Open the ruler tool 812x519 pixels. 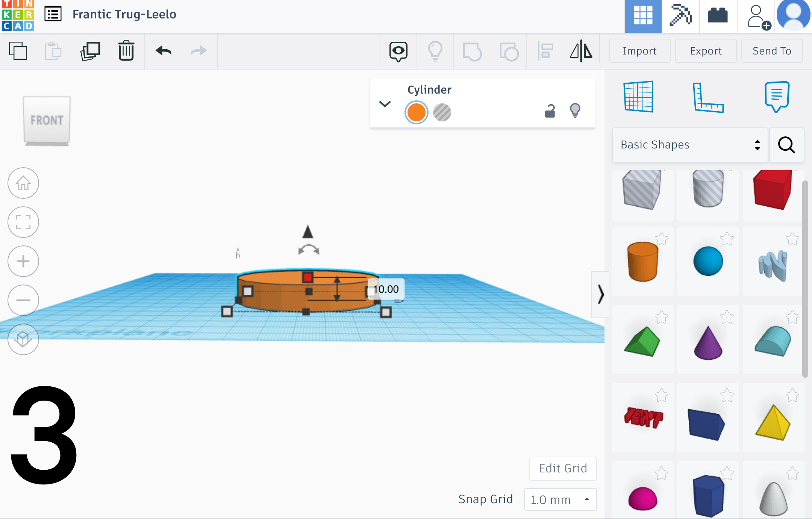708,97
